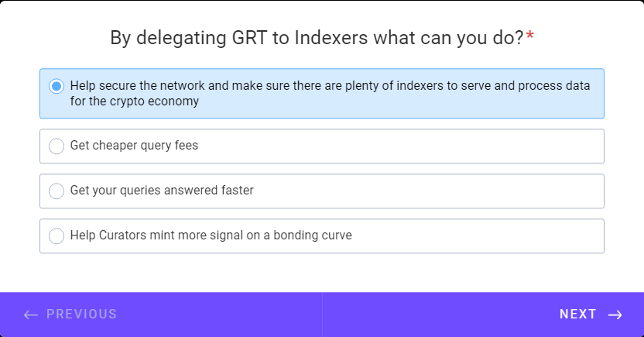Choose the "Get your queries answered faster" radio circle
The height and width of the screenshot is (337, 644).
click(x=57, y=191)
